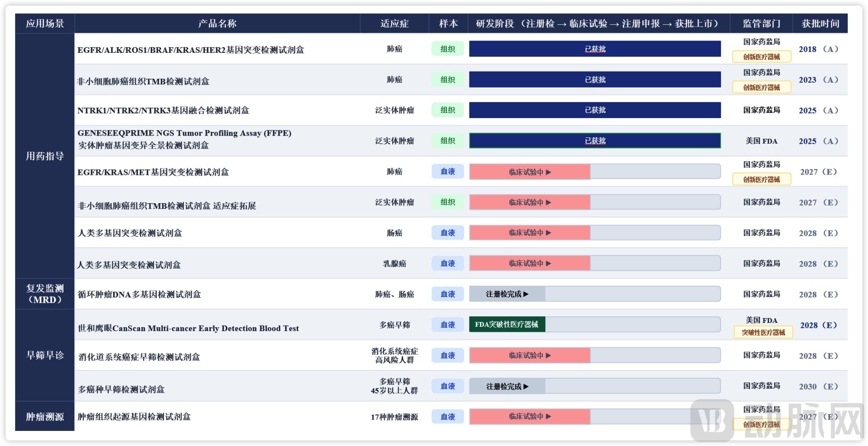Click 世和鹰眼CanScan Multi-cancer Early Detection name

pyautogui.click(x=188, y=328)
